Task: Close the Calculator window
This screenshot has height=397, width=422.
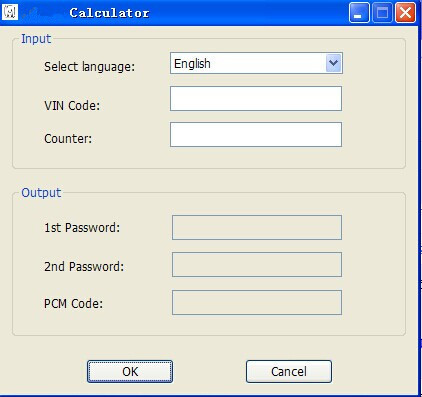Action: coord(405,13)
